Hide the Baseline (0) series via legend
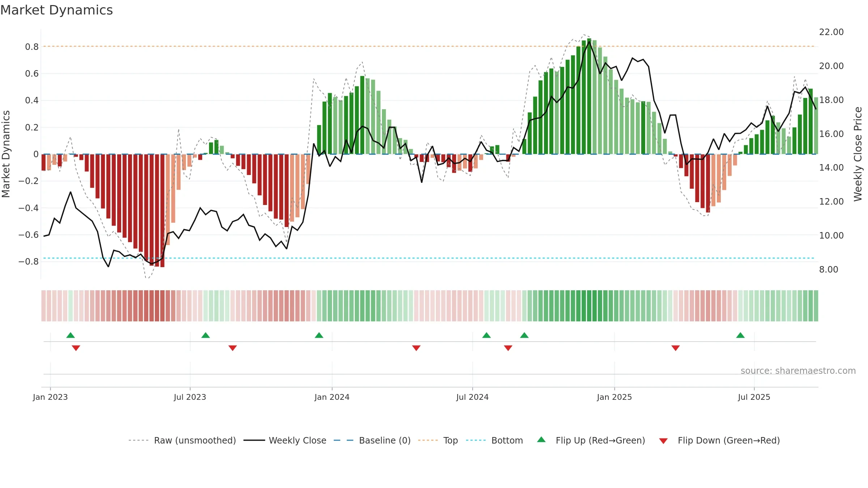The width and height of the screenshot is (868, 488). [372, 440]
